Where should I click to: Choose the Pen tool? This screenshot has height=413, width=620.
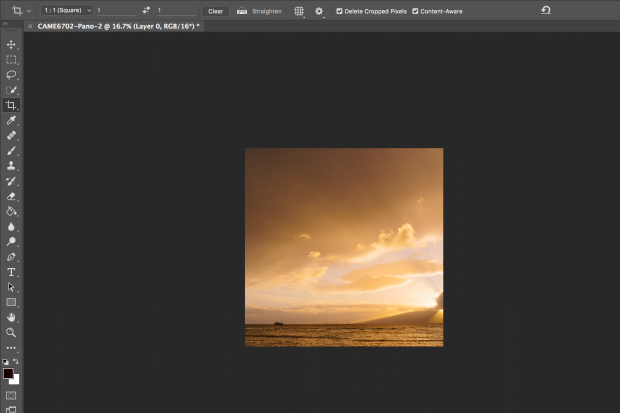tap(11, 257)
